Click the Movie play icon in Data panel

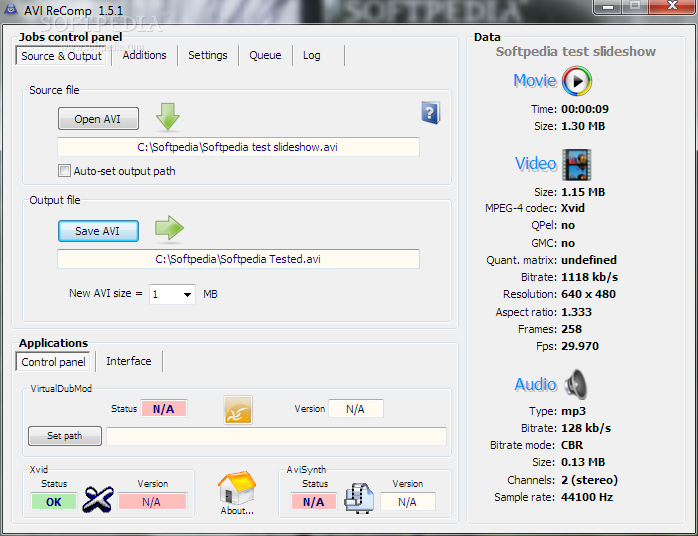click(577, 81)
